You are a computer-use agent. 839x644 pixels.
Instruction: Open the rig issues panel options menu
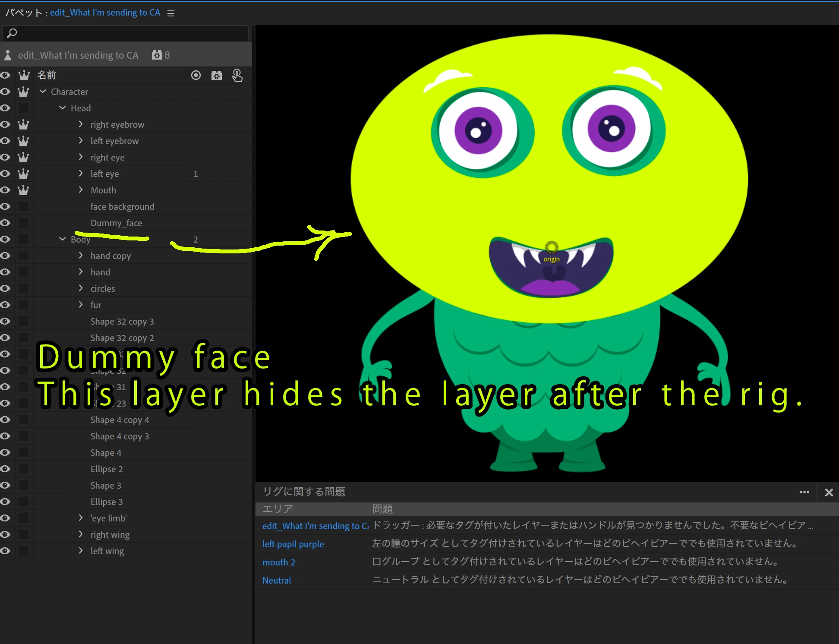(804, 492)
